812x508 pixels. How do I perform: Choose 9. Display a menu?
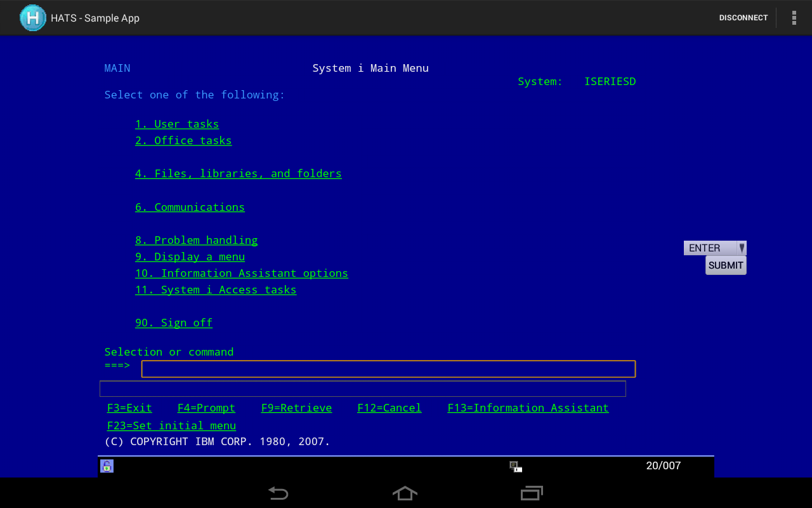(x=190, y=257)
